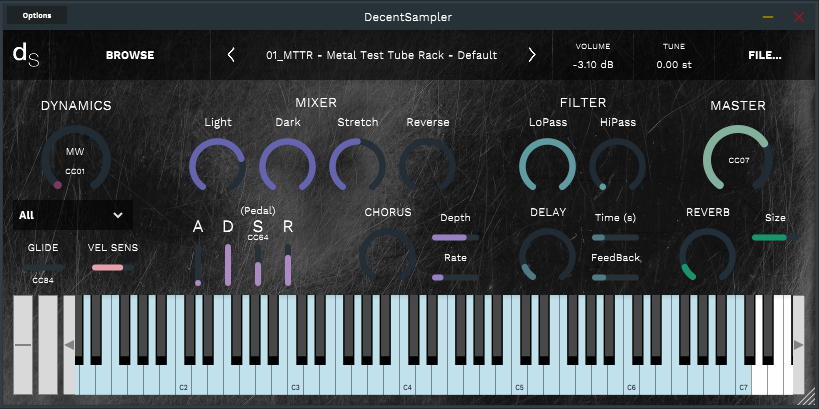
Task: Play the C7 key on keyboard
Action: point(743,380)
